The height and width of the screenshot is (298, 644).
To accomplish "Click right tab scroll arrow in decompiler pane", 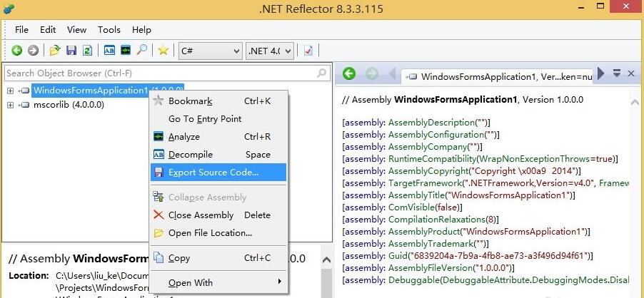I will 601,73.
